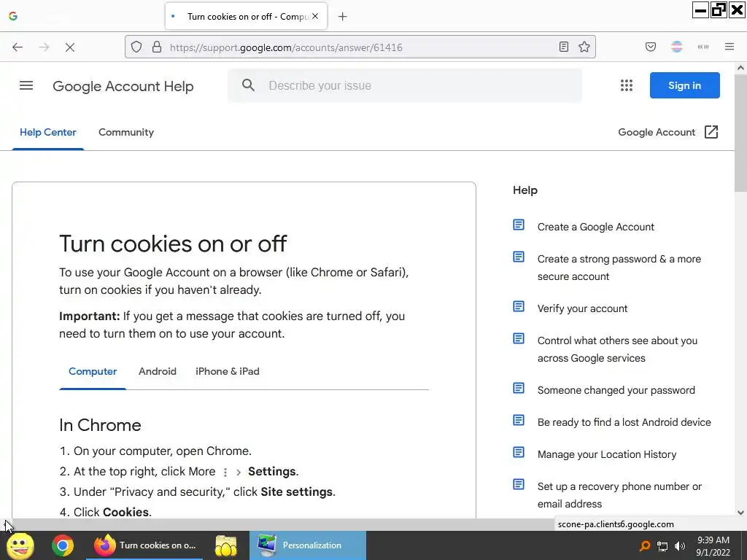Screen dimensions: 747x560
Task: Click article icon beside Someone changed your password
Action: [519, 388]
